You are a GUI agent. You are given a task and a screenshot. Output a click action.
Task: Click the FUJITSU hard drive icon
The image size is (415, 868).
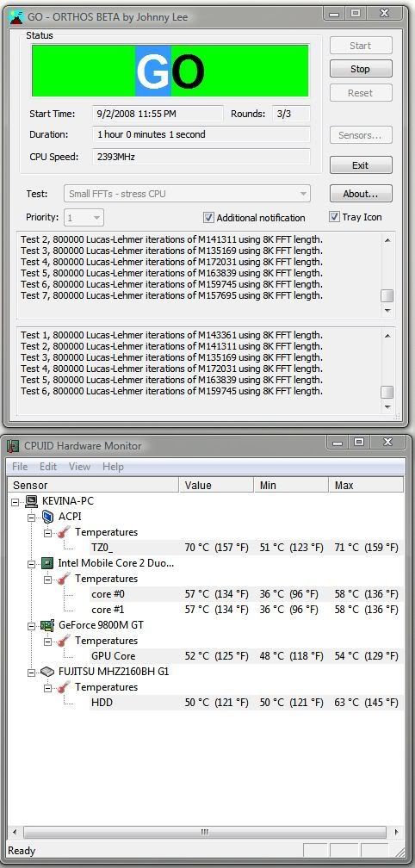(48, 672)
